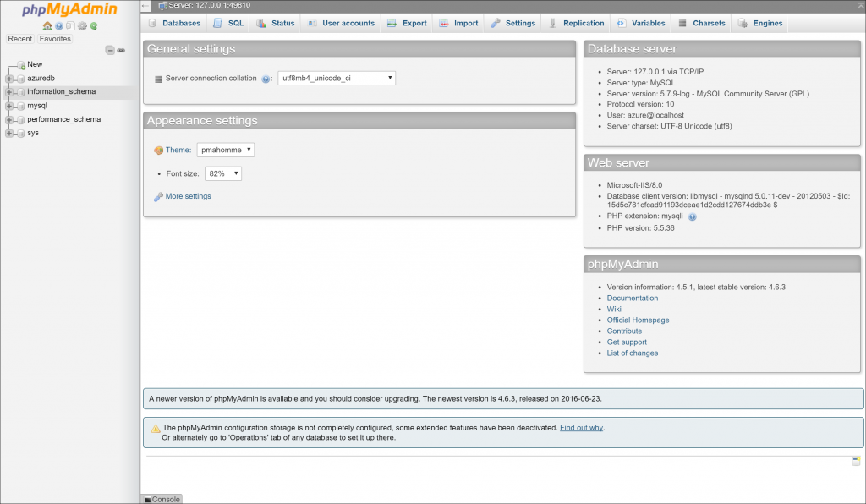Open phpMyAdmin docs via question mark icon
The height and width of the screenshot is (504, 866).
[x=58, y=26]
